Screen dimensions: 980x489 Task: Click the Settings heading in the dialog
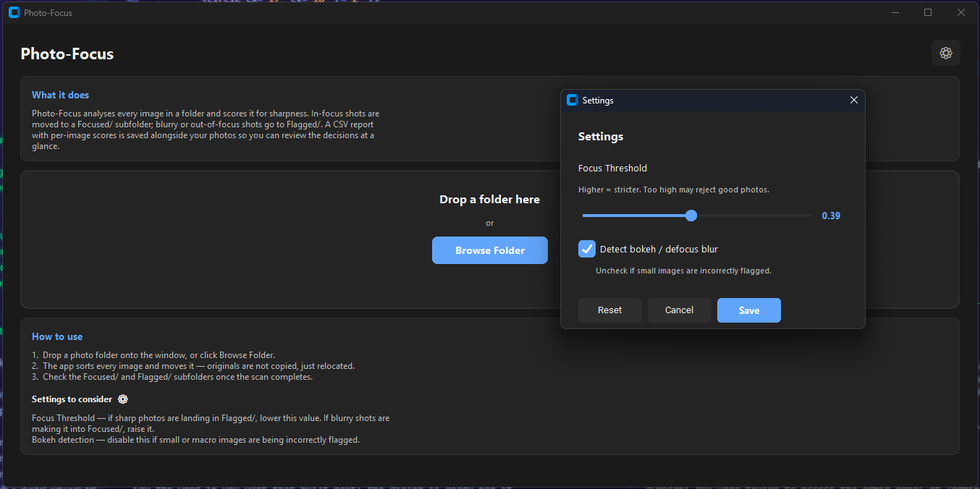[601, 137]
